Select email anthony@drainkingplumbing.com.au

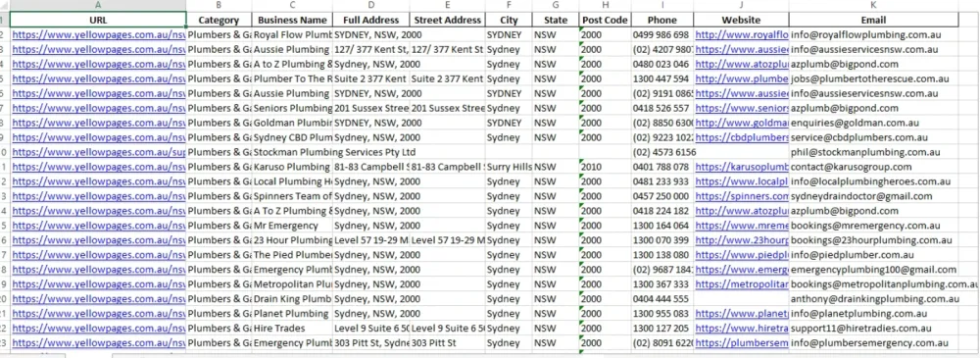[x=874, y=298]
